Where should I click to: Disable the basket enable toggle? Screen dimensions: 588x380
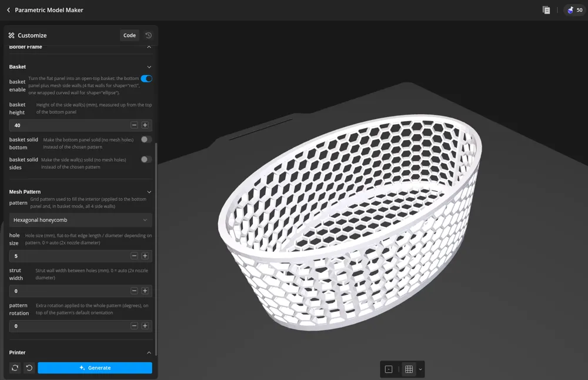[x=146, y=78]
